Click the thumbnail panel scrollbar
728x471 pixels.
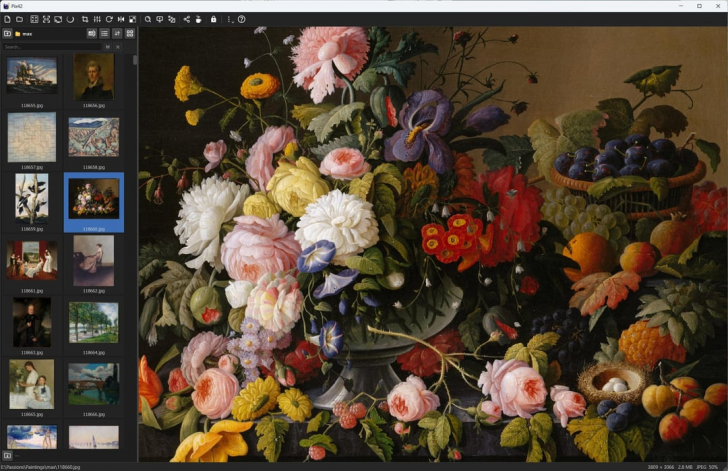point(135,60)
